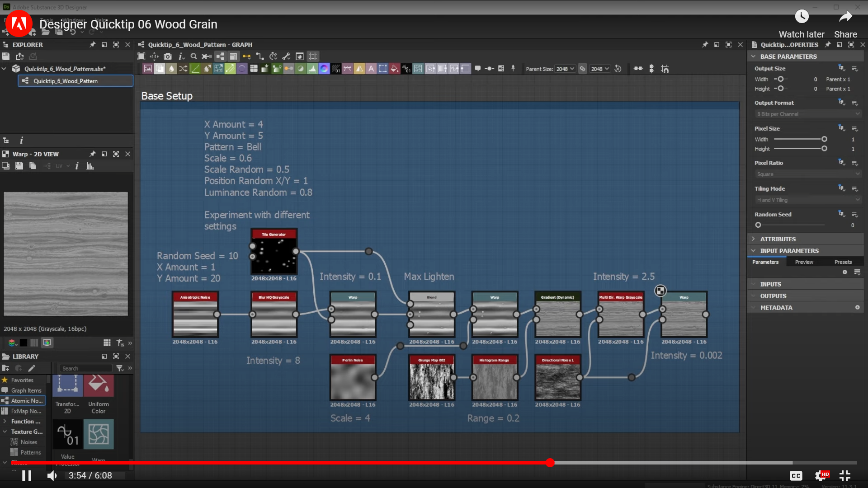Click the Bitmap node icon in graph toolbar
This screenshot has height=488, width=868.
coord(148,69)
